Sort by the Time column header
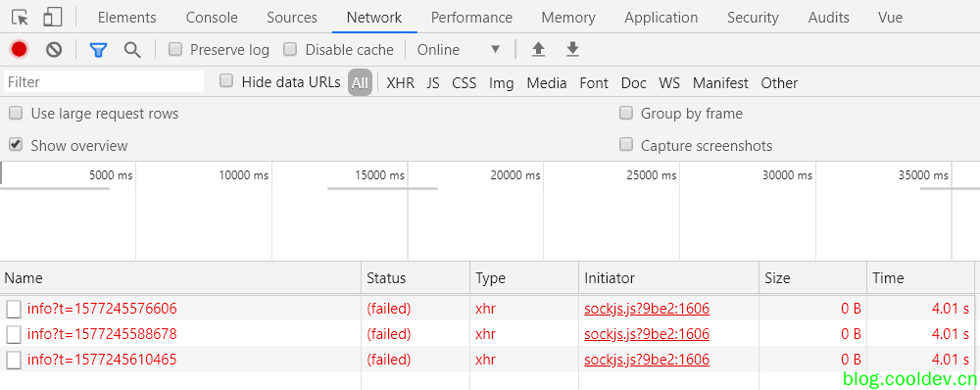The height and width of the screenshot is (390, 980). pos(920,278)
